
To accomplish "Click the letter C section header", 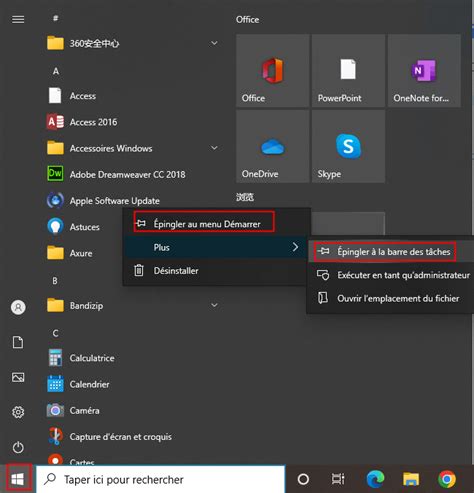I will coord(55,333).
